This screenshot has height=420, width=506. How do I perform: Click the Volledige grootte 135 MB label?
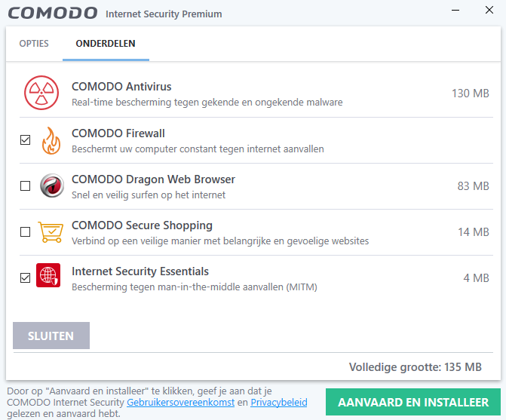click(x=415, y=367)
